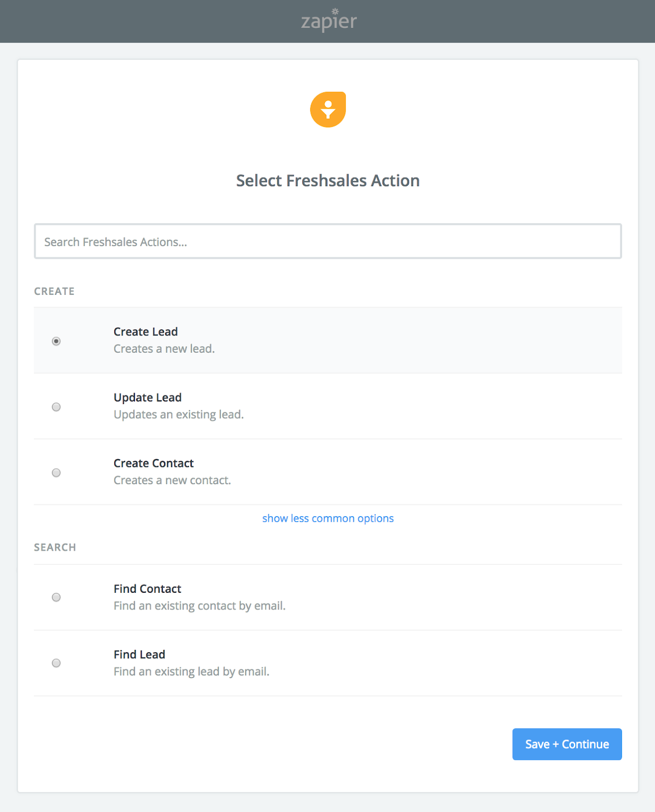
Task: Click the Find Contact option title
Action: click(147, 589)
